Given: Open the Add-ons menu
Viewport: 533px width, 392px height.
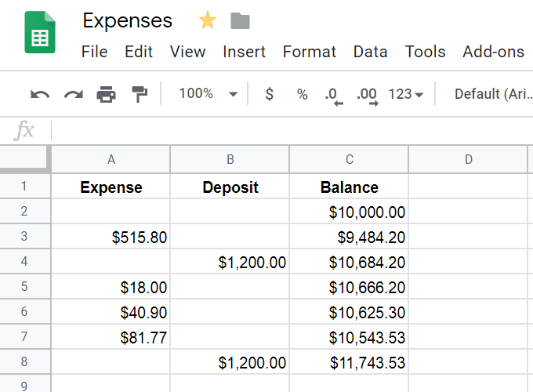Looking at the screenshot, I should point(493,52).
